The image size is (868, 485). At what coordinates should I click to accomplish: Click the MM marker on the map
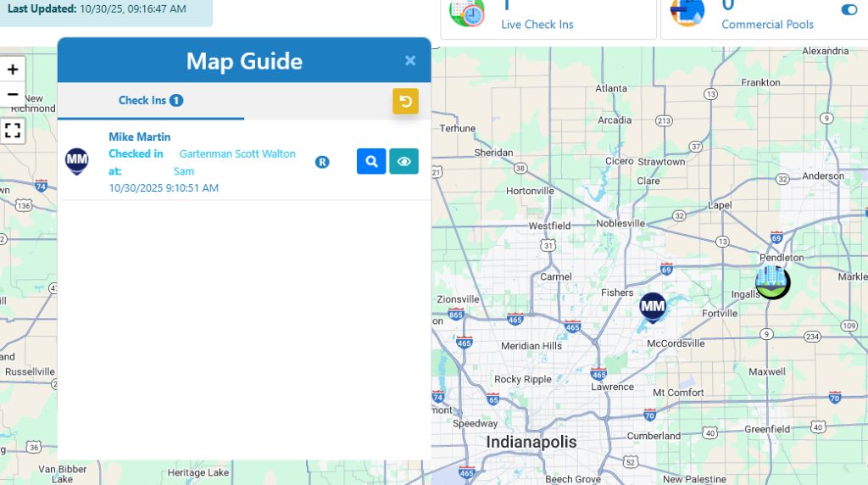click(653, 306)
